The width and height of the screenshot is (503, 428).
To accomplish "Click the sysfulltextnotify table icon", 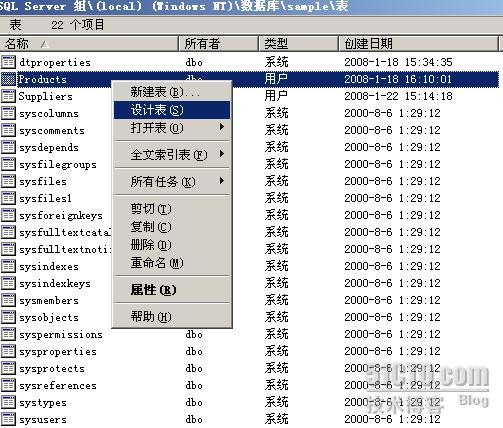I will click(x=8, y=249).
